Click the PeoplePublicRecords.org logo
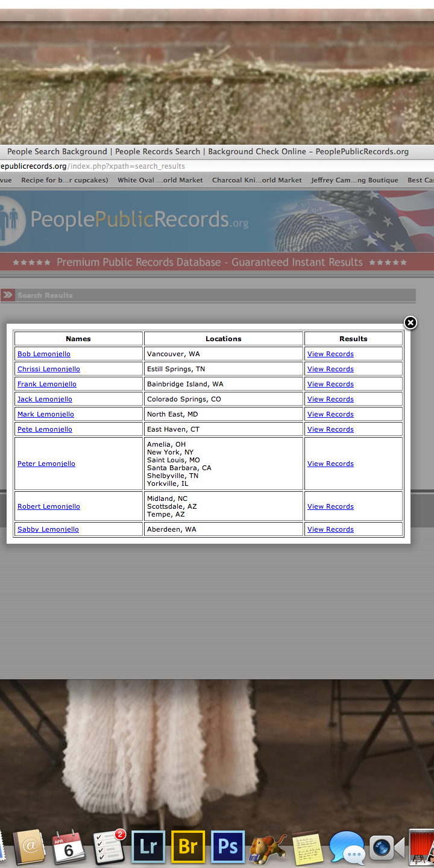Viewport: 434px width, 868px height. (124, 220)
